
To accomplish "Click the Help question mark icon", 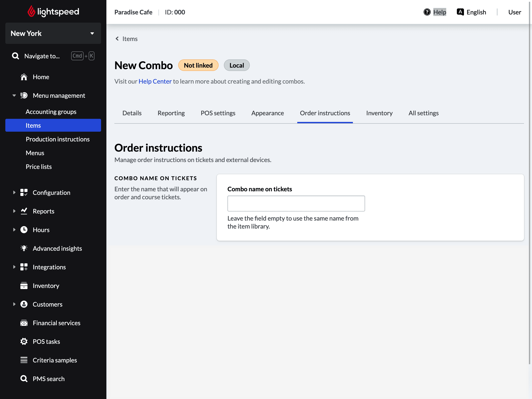I will click(x=427, y=12).
